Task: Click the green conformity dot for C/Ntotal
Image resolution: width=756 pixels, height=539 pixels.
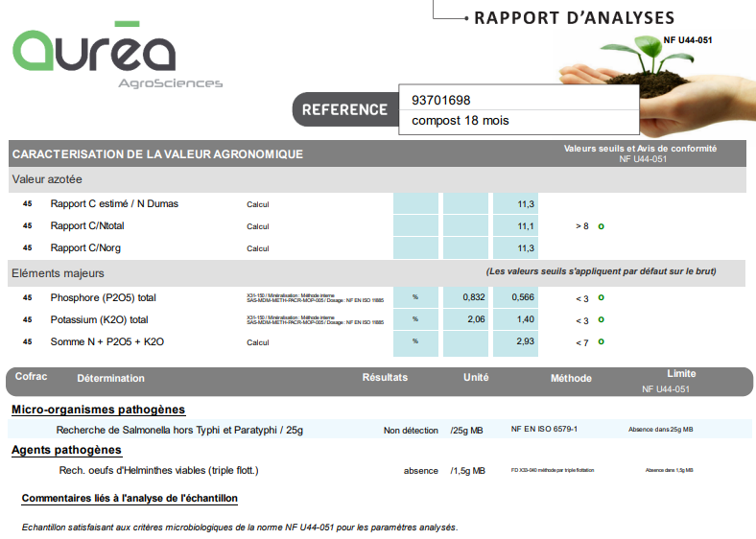Action: pos(602,226)
